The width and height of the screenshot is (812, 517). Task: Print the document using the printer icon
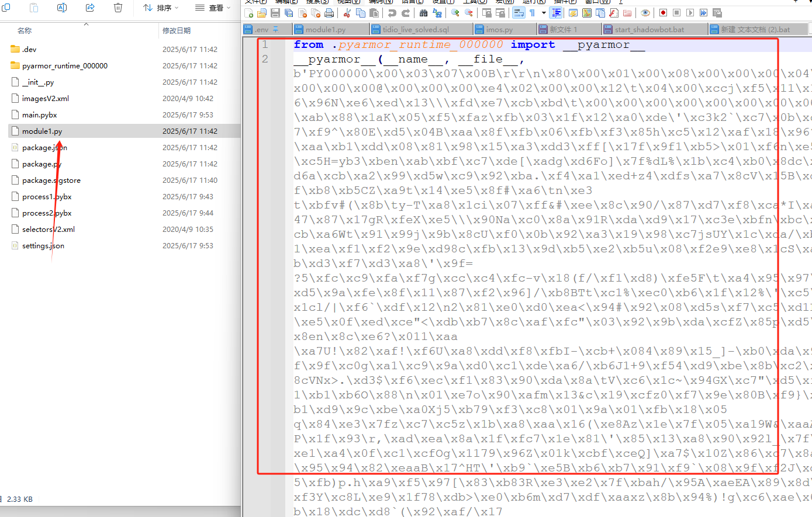click(329, 13)
